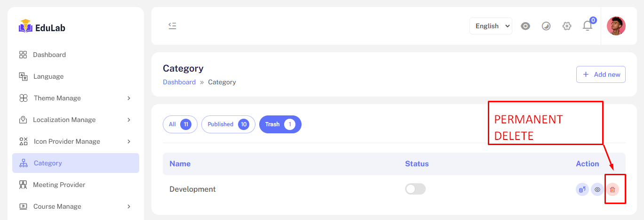Click the Add new button
This screenshot has height=220, width=644.
601,74
